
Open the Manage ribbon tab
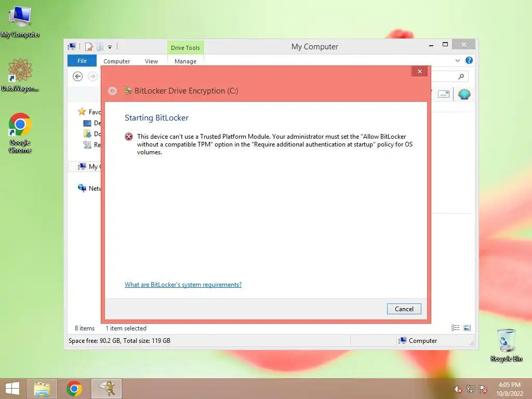[x=185, y=61]
